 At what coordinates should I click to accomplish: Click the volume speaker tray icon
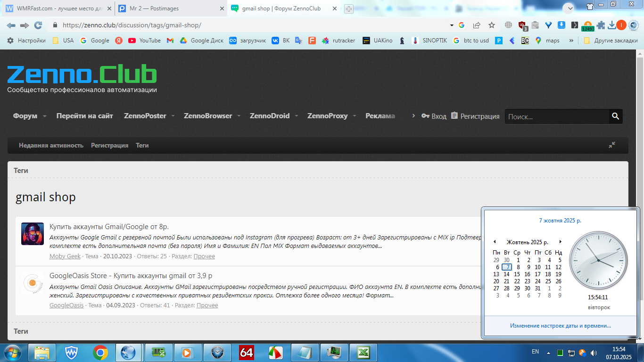[594, 353]
